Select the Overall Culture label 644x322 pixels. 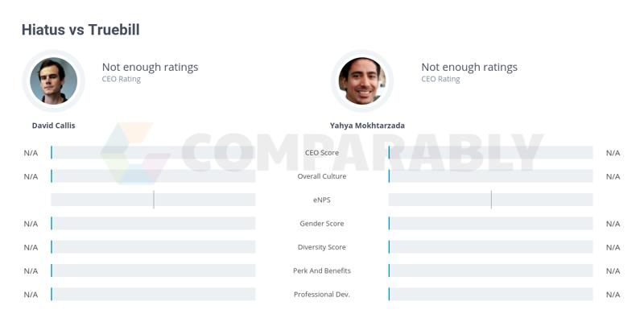click(321, 176)
